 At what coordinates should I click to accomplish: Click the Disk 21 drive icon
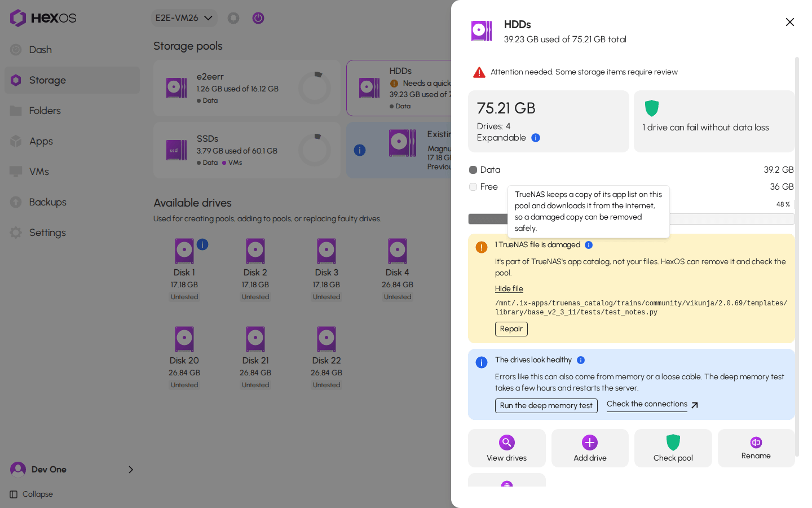(255, 339)
